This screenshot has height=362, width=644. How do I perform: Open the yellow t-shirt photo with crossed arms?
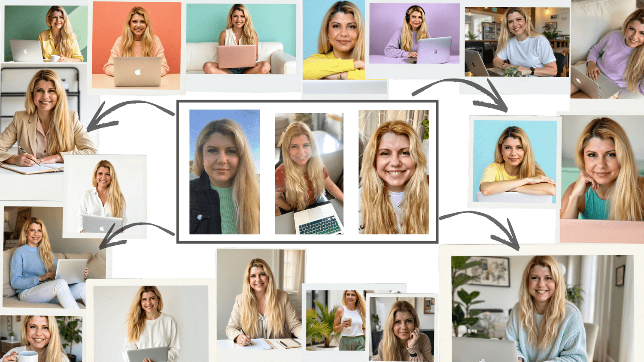515,162
